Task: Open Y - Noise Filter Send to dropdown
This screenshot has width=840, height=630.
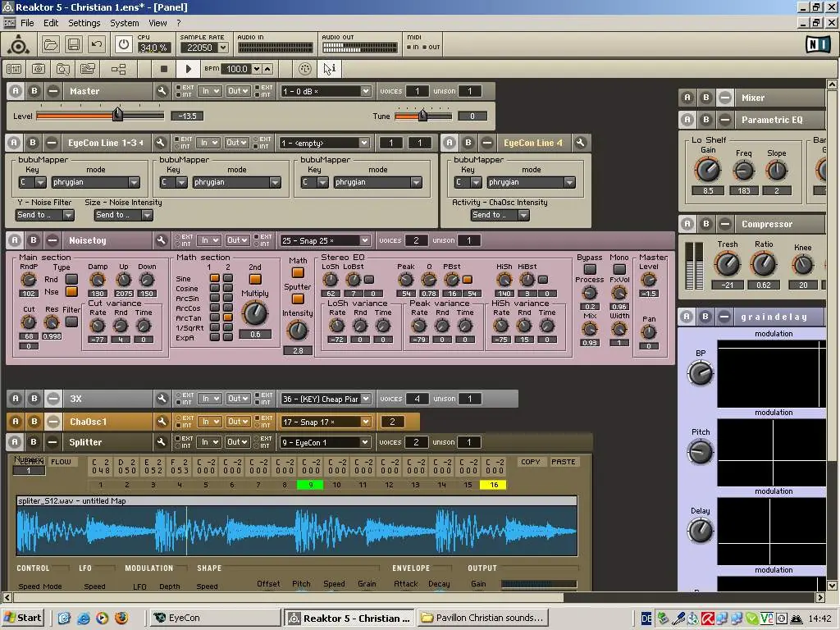Action: click(45, 215)
